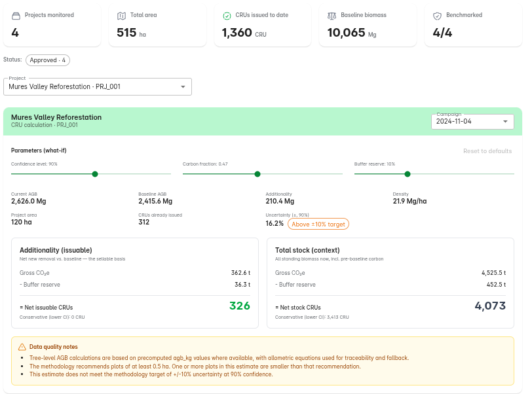Click the 4/4 benchmarked value
The height and width of the screenshot is (394, 532).
point(442,33)
